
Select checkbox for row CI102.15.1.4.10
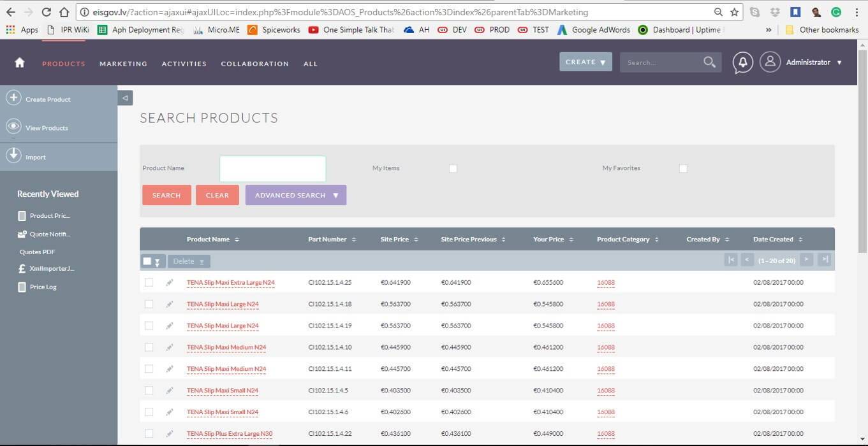pos(149,347)
